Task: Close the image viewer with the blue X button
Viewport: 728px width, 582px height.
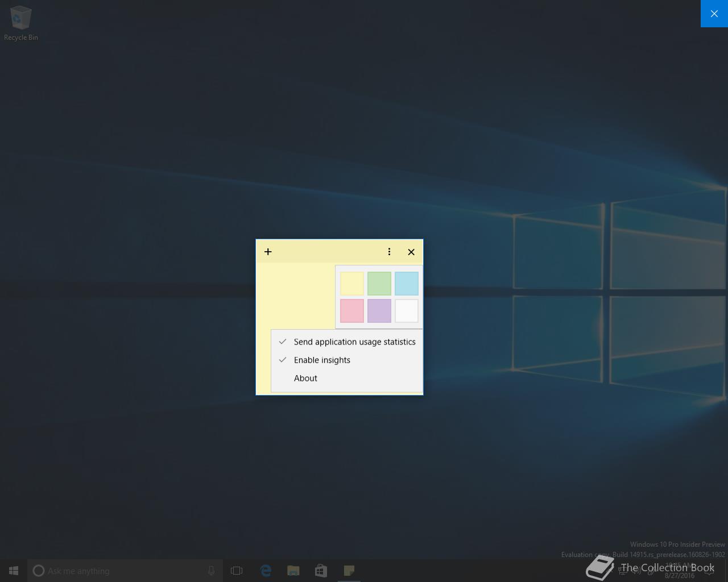Action: coord(714,14)
